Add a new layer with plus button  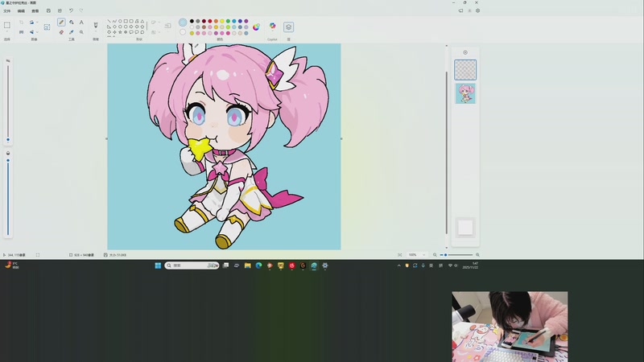pyautogui.click(x=465, y=52)
